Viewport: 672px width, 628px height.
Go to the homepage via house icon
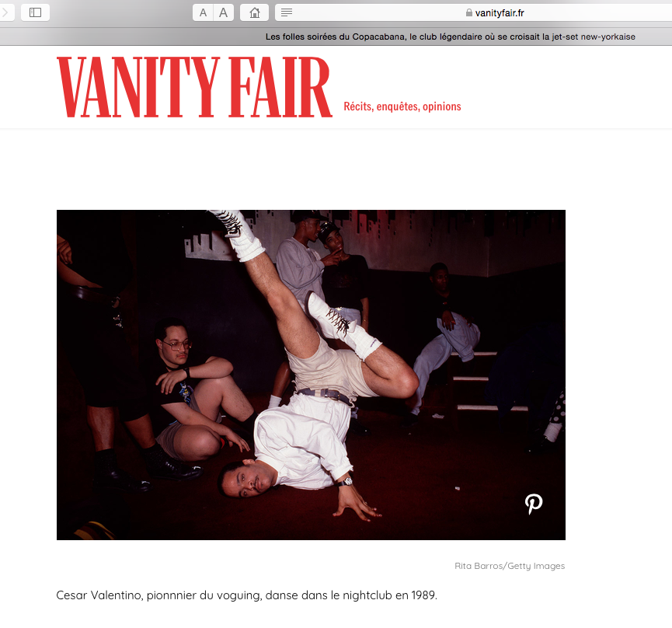(x=255, y=12)
